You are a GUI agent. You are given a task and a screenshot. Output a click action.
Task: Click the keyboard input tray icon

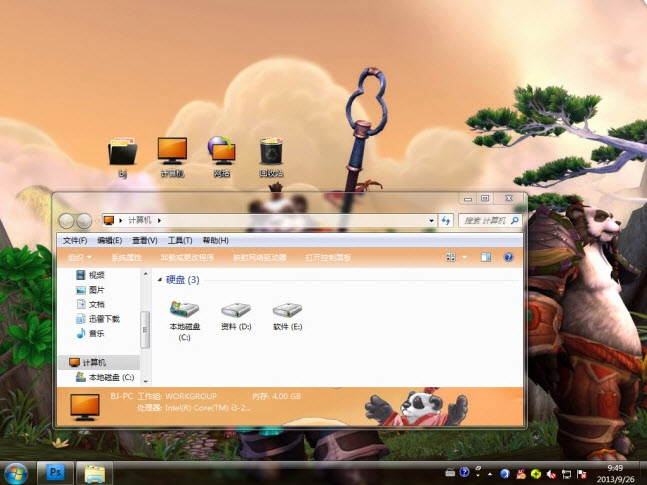tap(450, 473)
